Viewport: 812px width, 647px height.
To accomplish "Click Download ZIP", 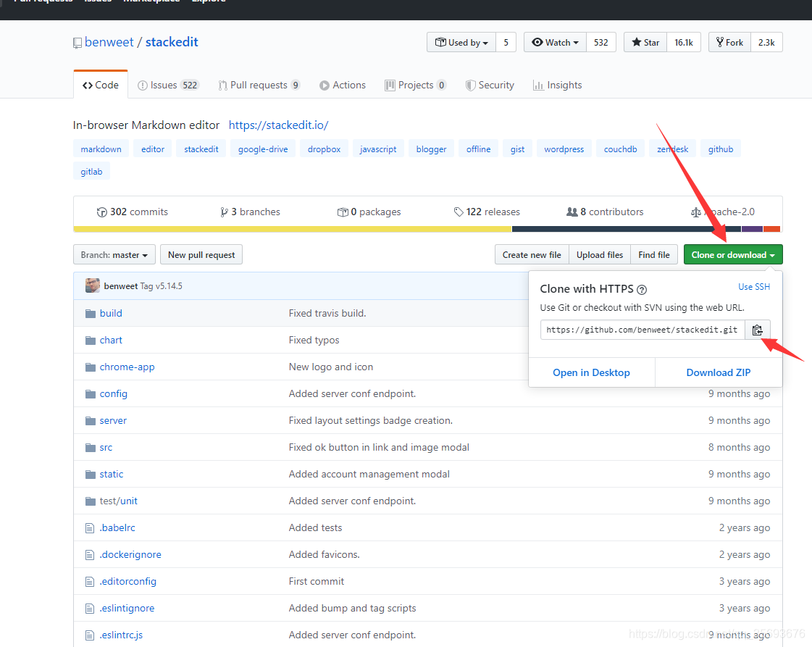I will [719, 372].
